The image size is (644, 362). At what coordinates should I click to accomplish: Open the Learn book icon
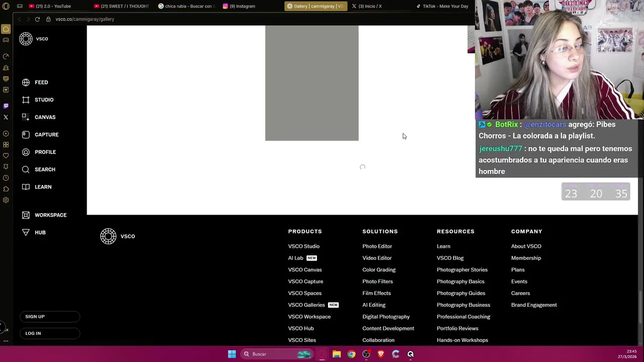click(x=26, y=187)
